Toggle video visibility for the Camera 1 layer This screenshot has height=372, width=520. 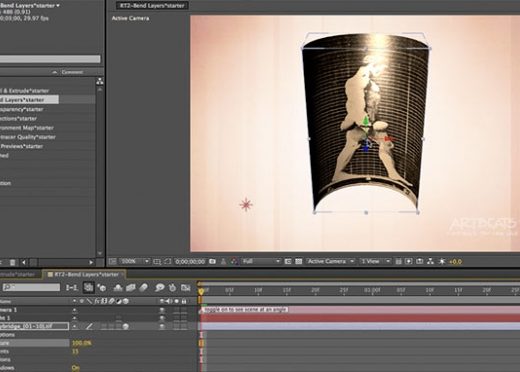point(162,310)
